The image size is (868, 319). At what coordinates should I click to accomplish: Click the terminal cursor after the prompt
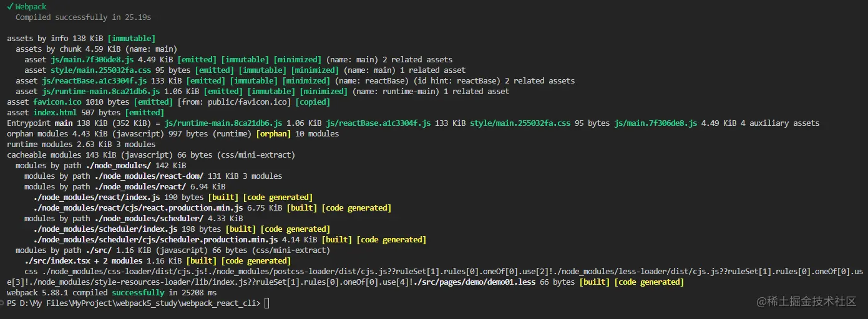tap(267, 303)
